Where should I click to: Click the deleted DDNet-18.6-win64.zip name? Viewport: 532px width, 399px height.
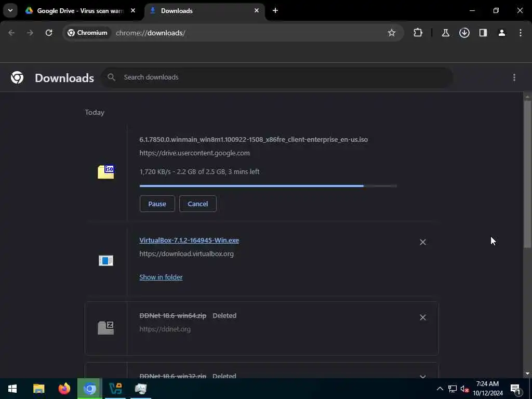click(x=172, y=315)
